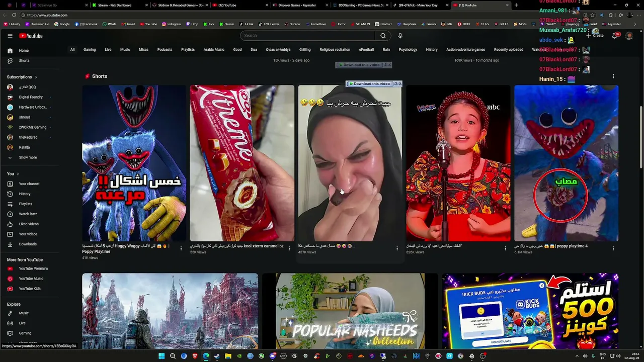
Task: Open the Instagram bookmark
Action: pos(172,24)
